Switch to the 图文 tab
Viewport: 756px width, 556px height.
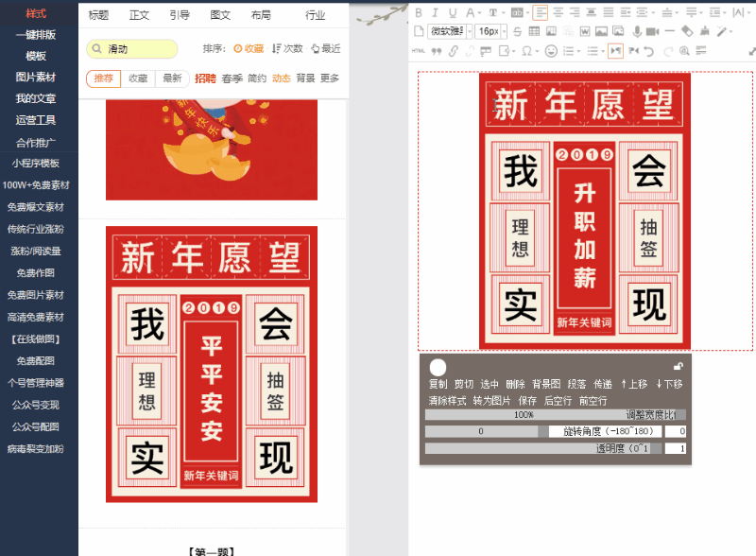point(220,15)
